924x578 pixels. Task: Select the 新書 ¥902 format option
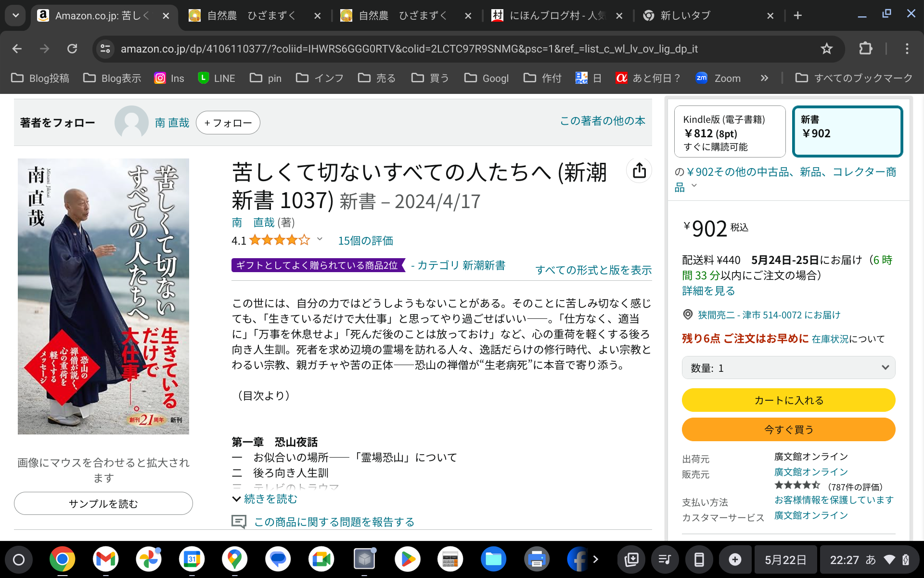(x=847, y=132)
